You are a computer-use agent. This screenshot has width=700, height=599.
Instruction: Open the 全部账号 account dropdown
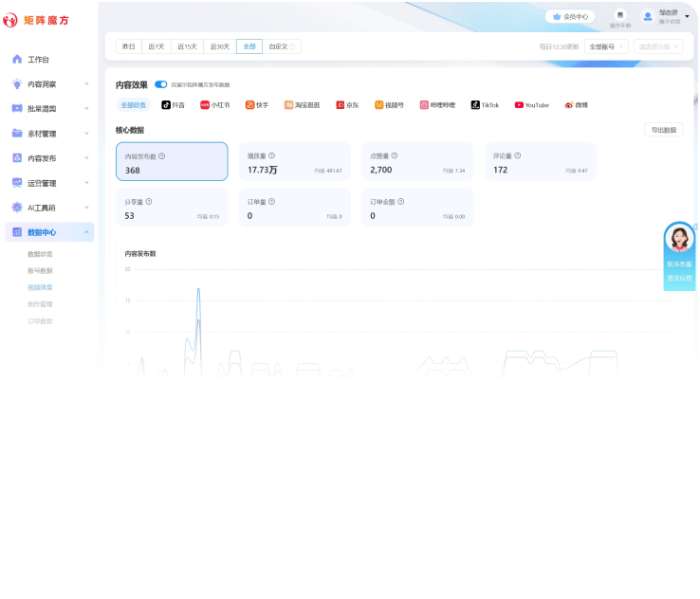click(606, 46)
